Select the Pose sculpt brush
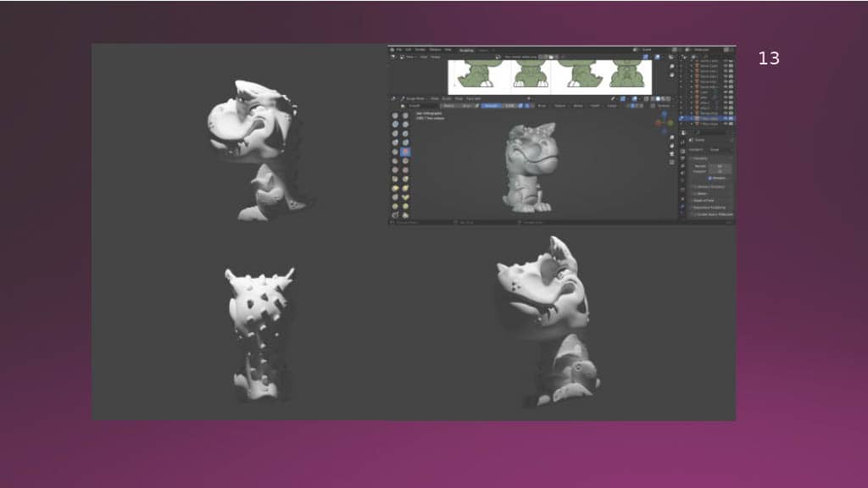The width and height of the screenshot is (868, 488). pos(405,197)
